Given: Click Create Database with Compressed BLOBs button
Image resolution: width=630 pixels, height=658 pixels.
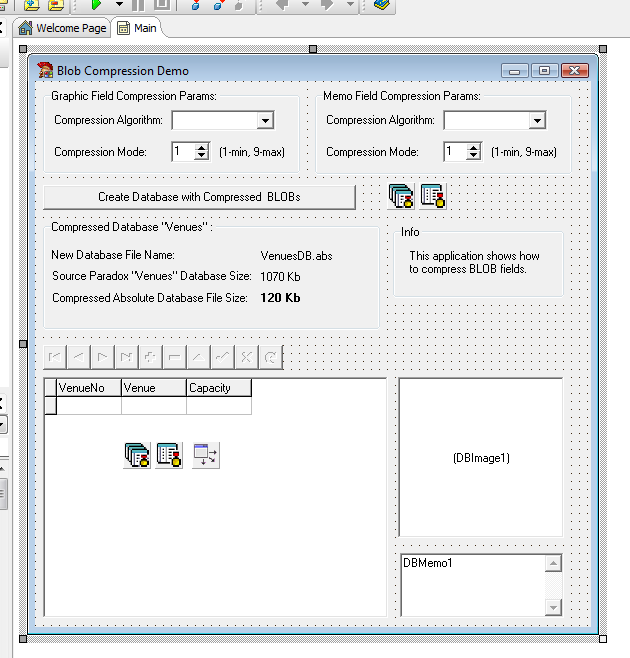Looking at the screenshot, I should point(199,197).
